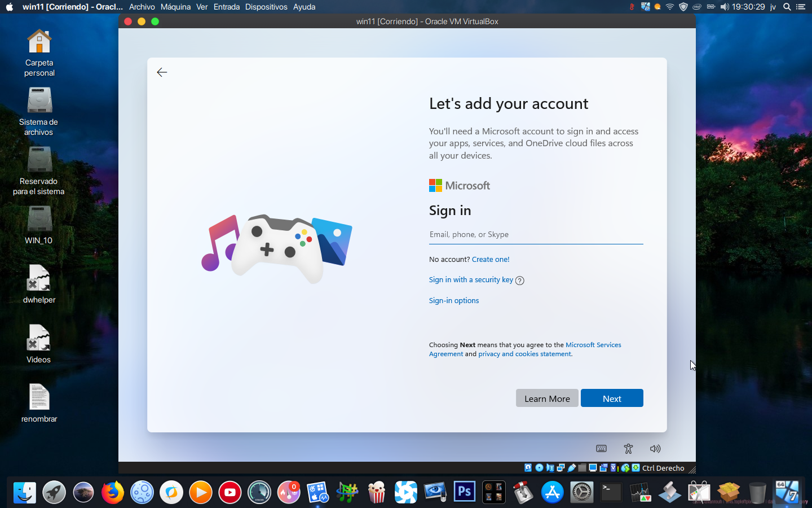Open Firefox from the dock
The image size is (812, 508).
(113, 493)
